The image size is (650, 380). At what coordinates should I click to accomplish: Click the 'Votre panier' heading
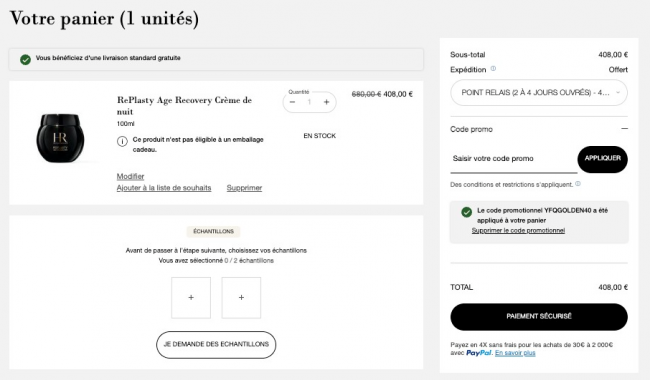(104, 19)
